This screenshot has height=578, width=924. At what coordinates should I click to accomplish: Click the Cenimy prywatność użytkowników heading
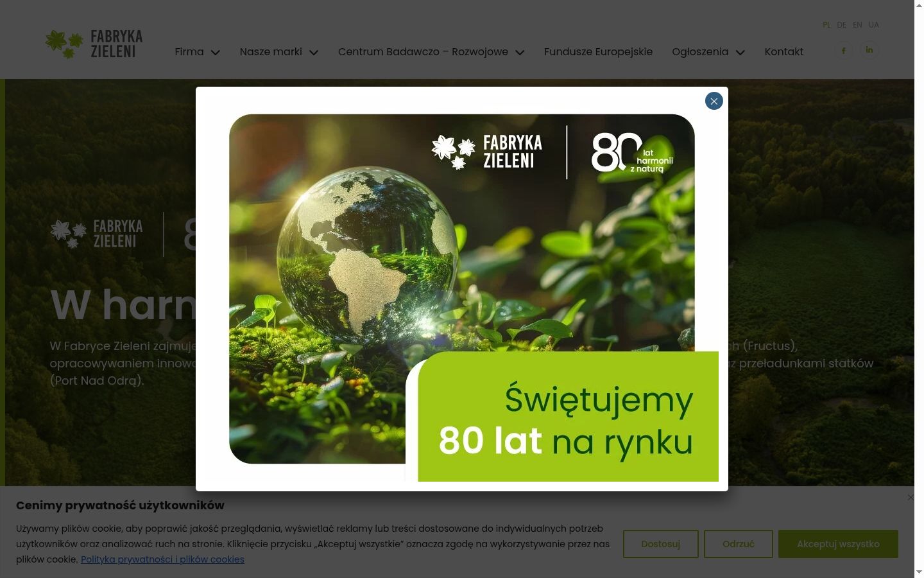[x=120, y=505]
